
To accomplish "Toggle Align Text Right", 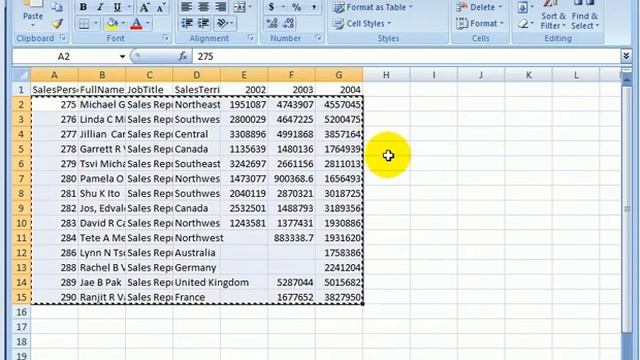I will pyautogui.click(x=221, y=7).
